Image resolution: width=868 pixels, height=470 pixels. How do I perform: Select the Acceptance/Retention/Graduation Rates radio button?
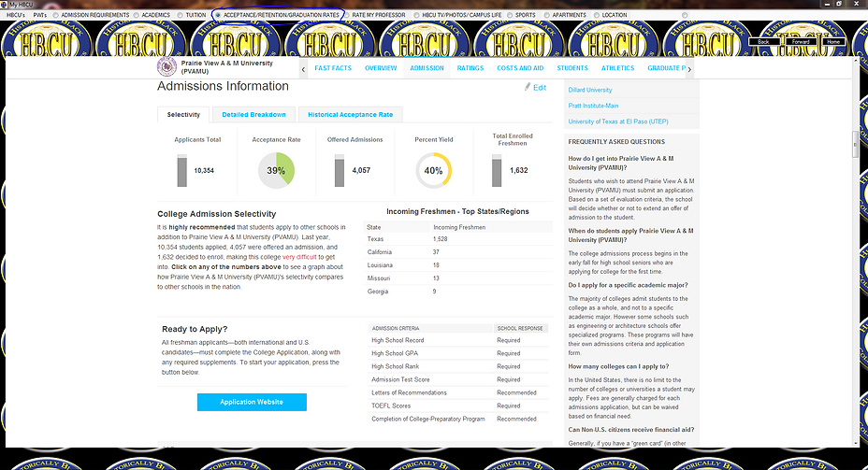click(218, 15)
